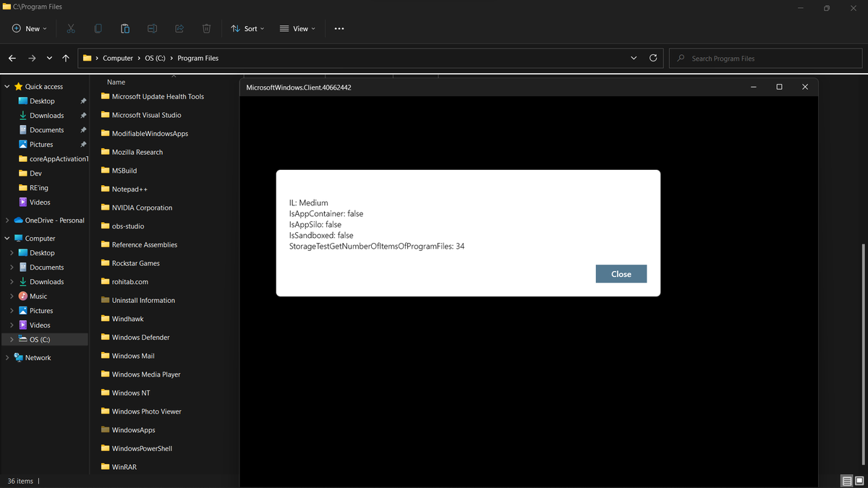868x488 pixels.
Task: Select the Windhawk folder
Action: pyautogui.click(x=122, y=319)
